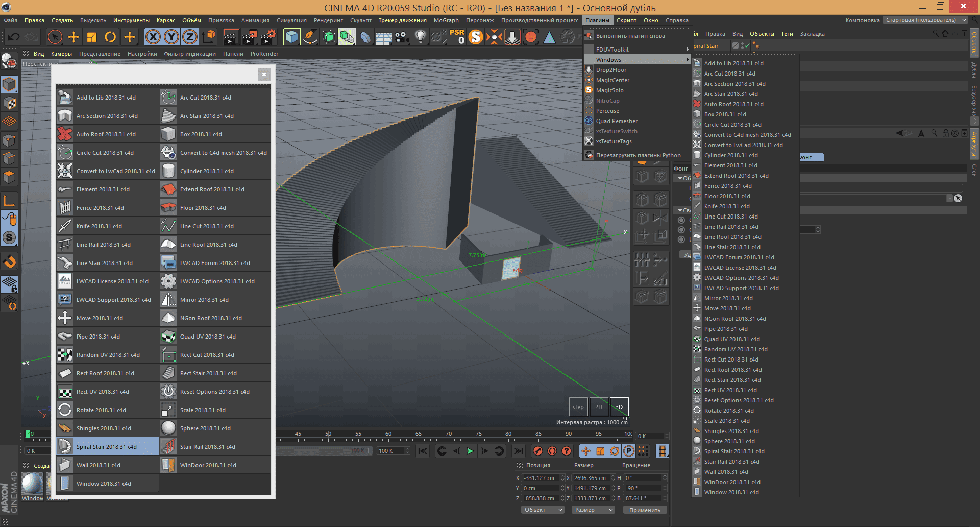Select Shingles 2018.31 in floating palette
This screenshot has height=527, width=980.
pyautogui.click(x=107, y=428)
